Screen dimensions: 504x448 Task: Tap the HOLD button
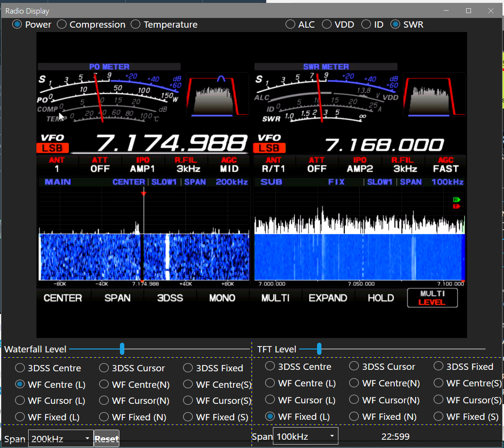pyautogui.click(x=381, y=298)
